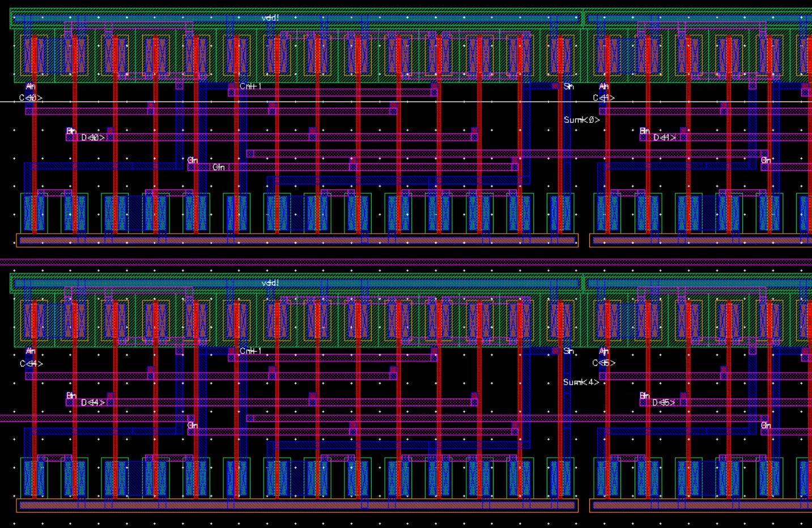
Task: Click the vdd! label above the Sumk<4> cell
Action: 270,282
